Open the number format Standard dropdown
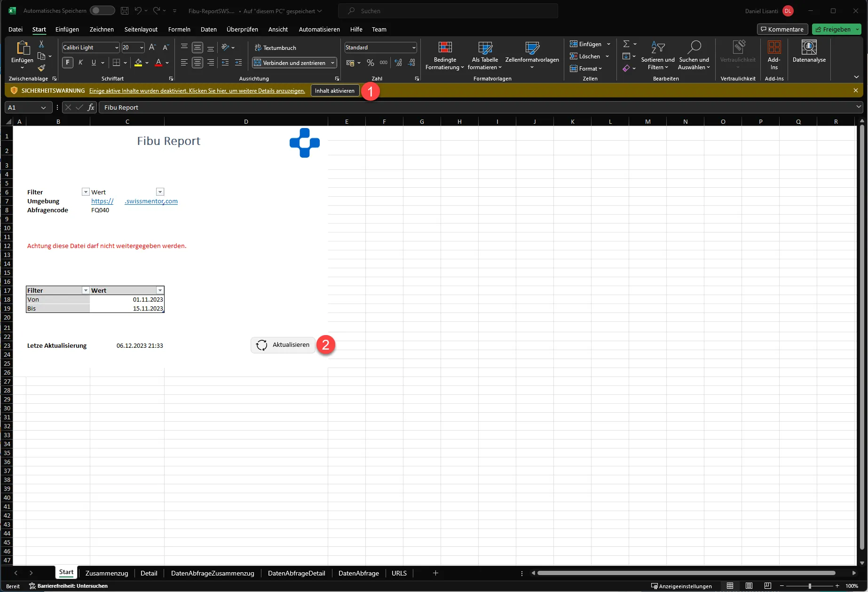This screenshot has height=592, width=868. 414,48
